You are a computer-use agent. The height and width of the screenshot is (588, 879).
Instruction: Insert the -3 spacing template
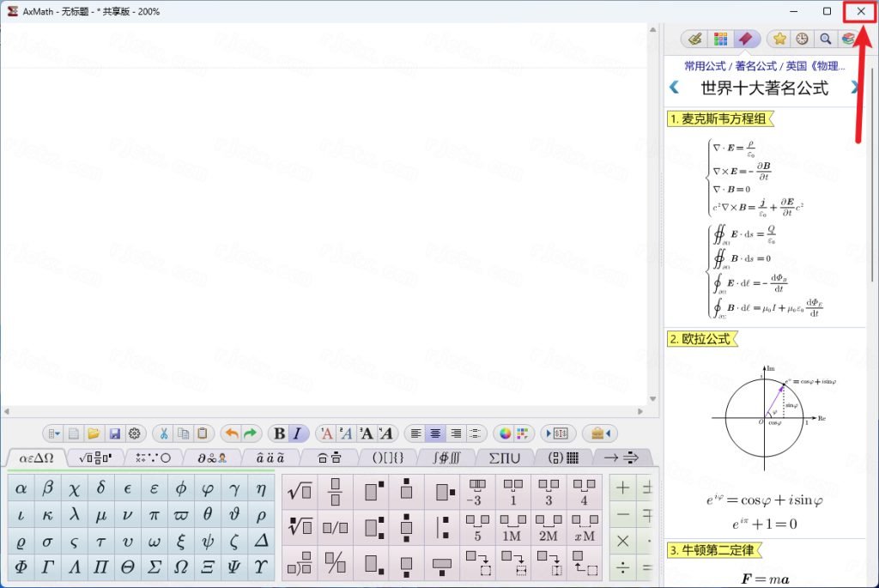[x=476, y=492]
